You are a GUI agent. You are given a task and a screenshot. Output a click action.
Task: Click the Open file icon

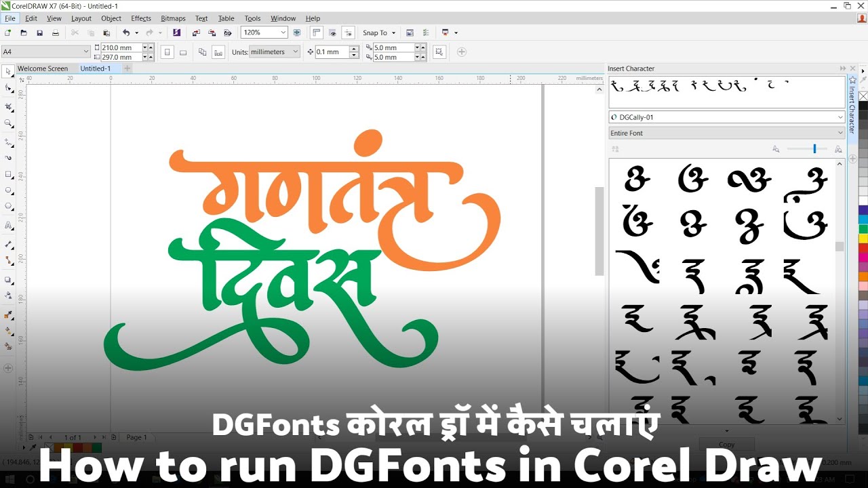[24, 33]
